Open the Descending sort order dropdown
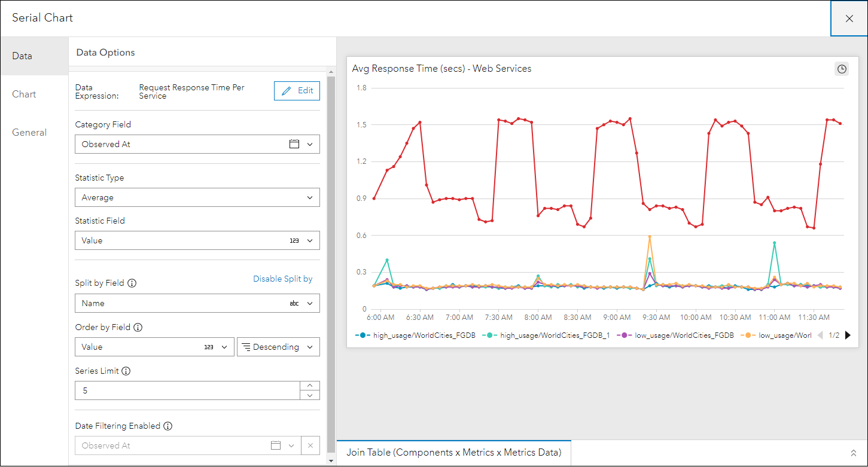 [x=278, y=347]
